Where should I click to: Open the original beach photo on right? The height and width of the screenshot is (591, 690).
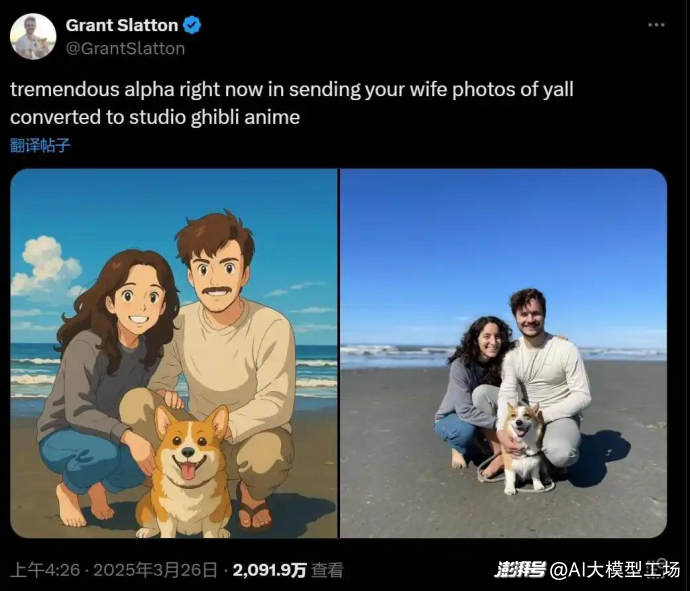point(503,353)
